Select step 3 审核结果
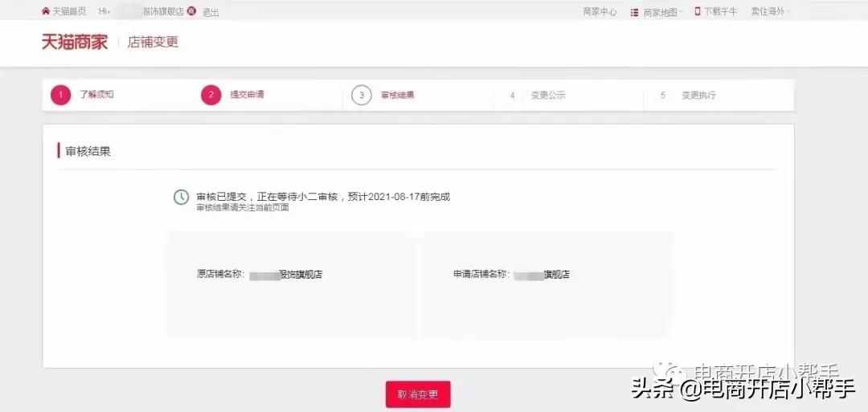 click(x=383, y=95)
